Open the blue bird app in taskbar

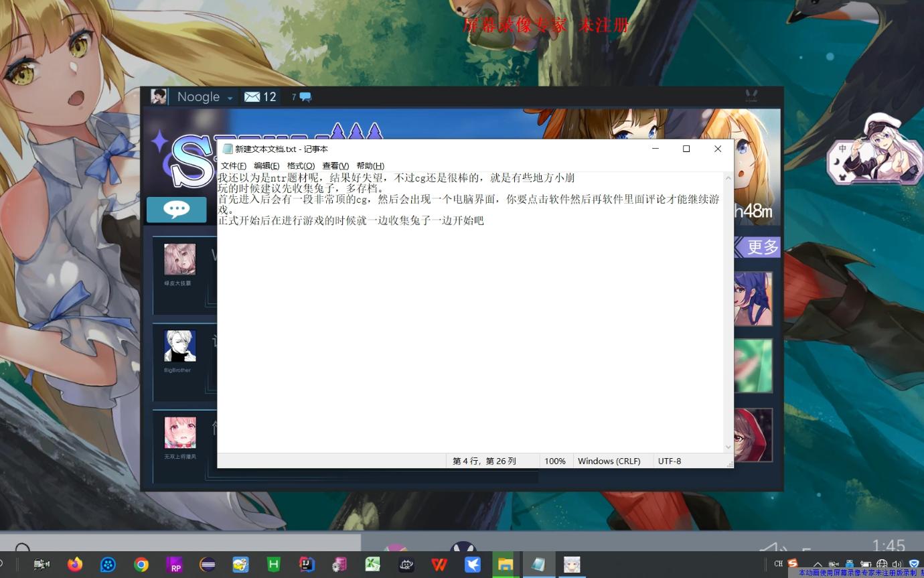coord(472,565)
